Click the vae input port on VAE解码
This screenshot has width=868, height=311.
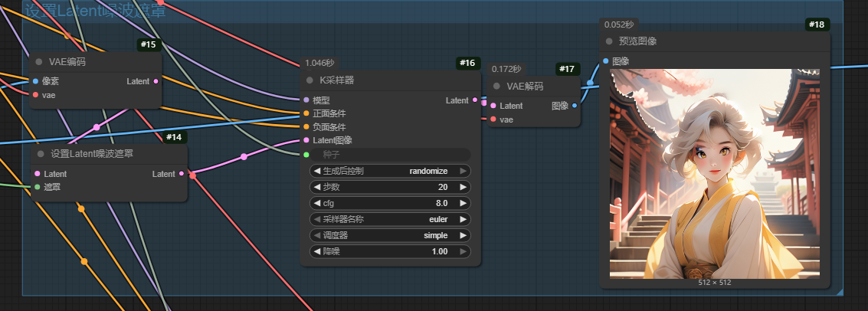[493, 119]
